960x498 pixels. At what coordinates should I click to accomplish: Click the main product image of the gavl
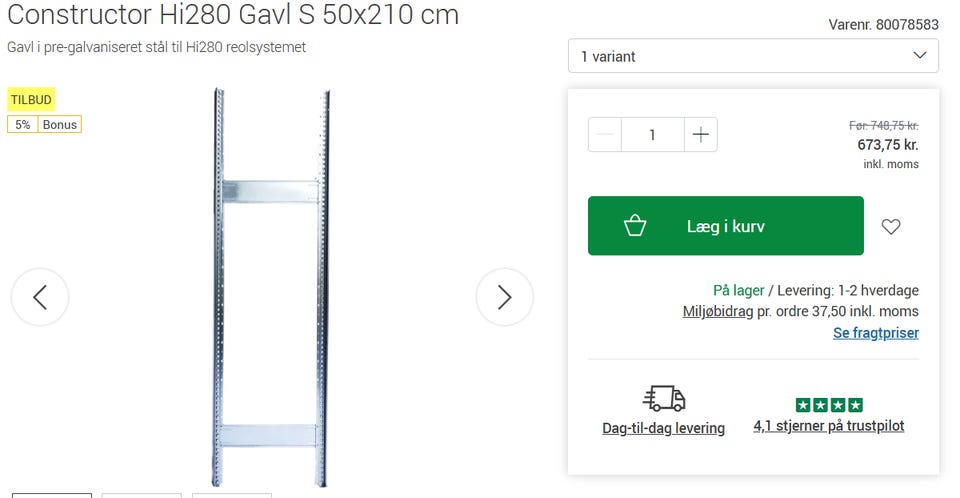(271, 287)
